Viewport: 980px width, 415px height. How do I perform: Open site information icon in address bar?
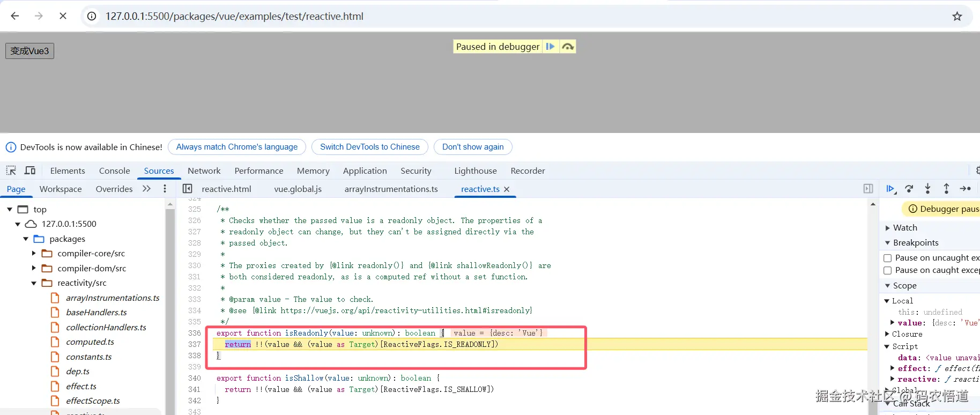(x=92, y=16)
